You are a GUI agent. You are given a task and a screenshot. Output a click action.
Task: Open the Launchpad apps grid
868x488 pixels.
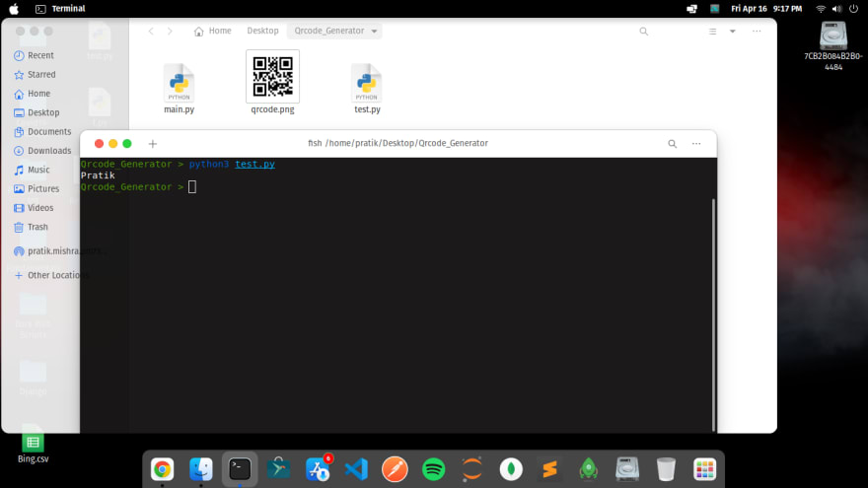pos(704,469)
